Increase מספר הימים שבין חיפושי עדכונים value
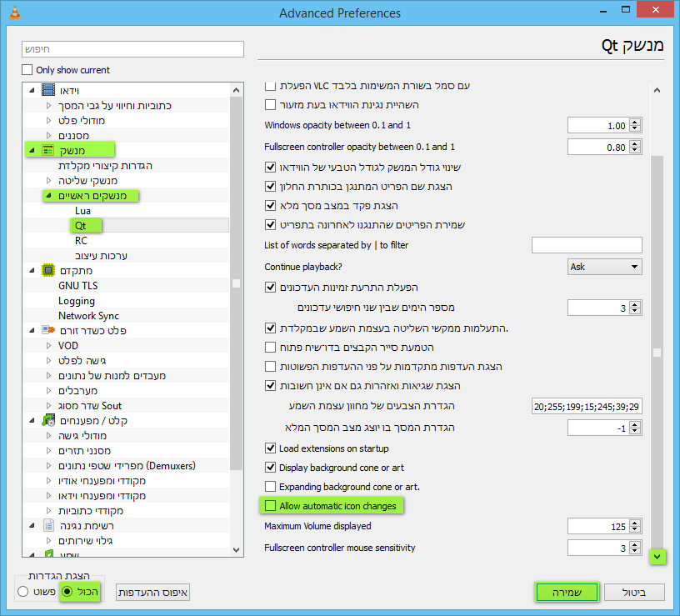This screenshot has width=680, height=616. 635,304
